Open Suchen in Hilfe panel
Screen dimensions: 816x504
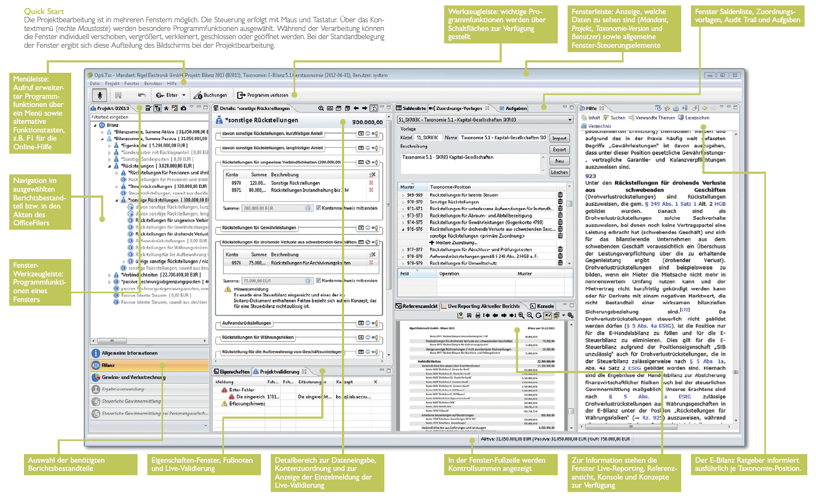[x=614, y=117]
